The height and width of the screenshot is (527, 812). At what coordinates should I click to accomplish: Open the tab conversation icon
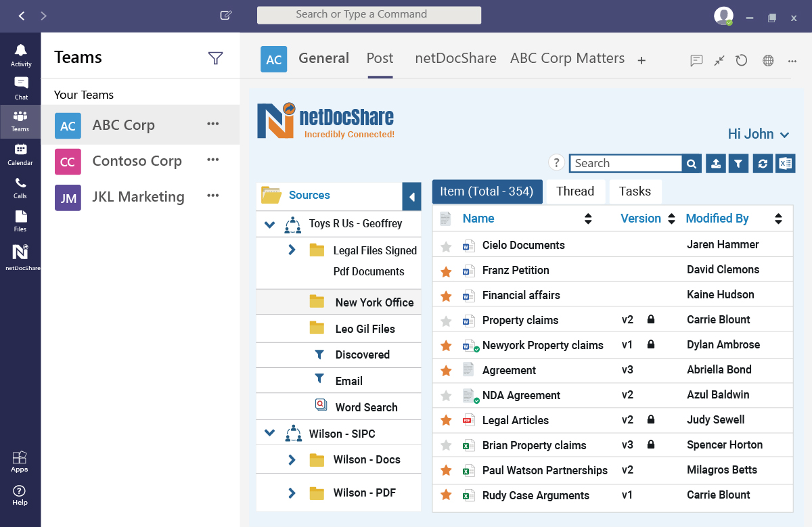pyautogui.click(x=696, y=60)
